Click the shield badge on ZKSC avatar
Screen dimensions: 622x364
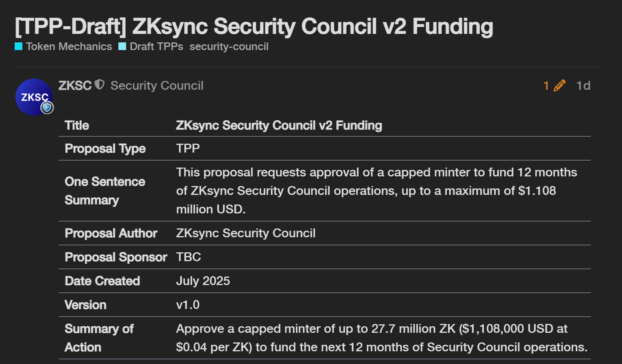click(47, 107)
